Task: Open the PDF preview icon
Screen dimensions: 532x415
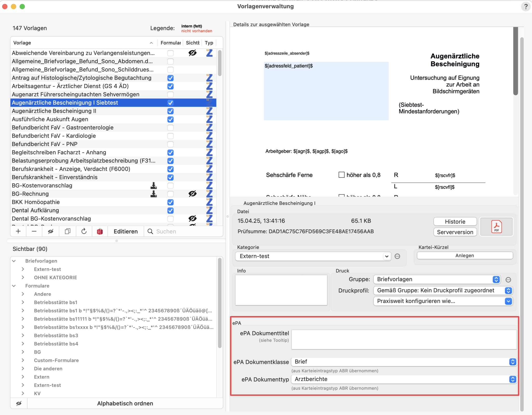Action: (x=496, y=226)
